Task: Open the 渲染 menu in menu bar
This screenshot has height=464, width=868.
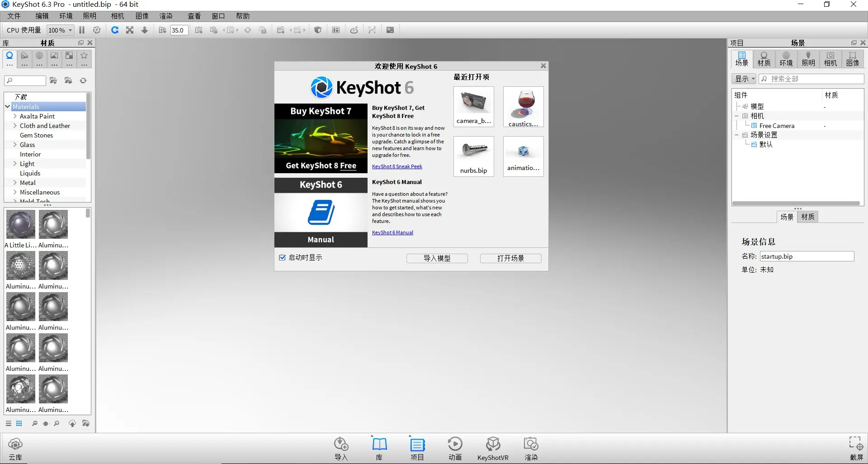Action: pos(166,16)
